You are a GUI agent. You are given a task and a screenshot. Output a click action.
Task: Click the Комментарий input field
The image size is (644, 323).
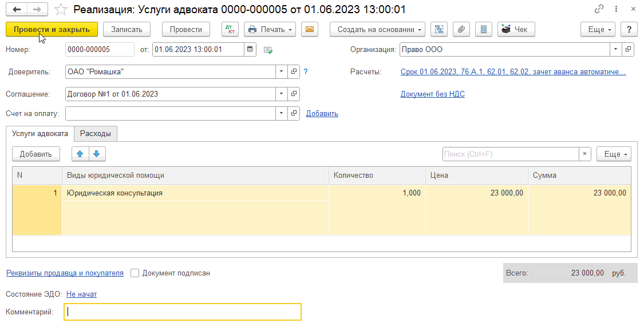182,312
